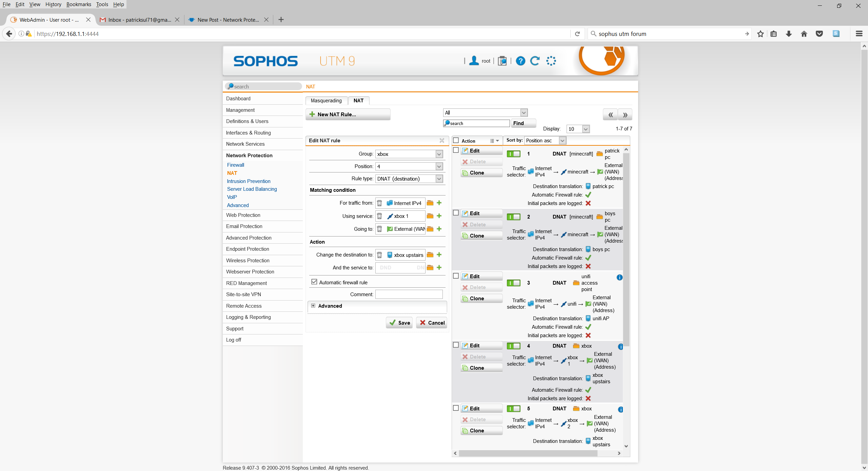Click green plus beside And the service to
The image size is (868, 471).
[439, 268]
